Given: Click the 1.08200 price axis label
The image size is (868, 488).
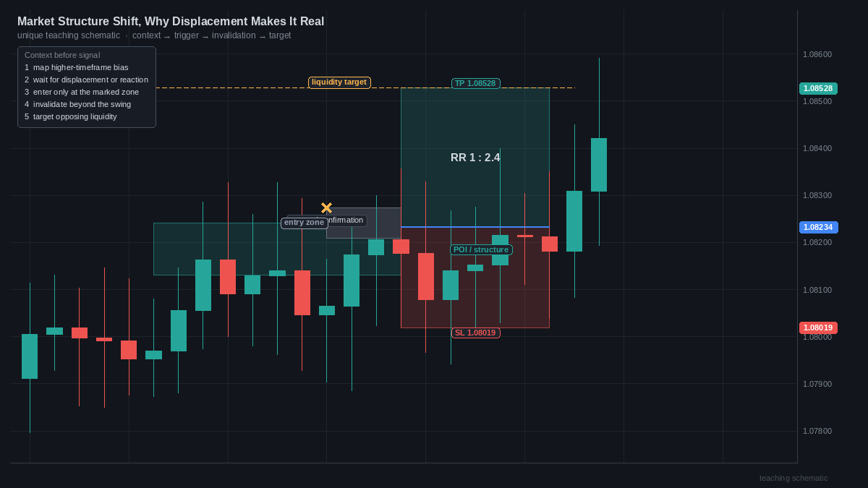Looking at the screenshot, I should 817,242.
